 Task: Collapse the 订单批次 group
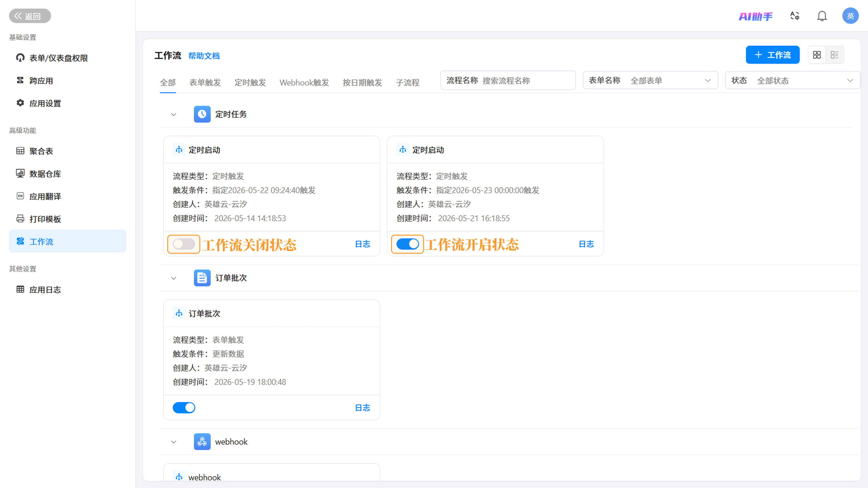click(x=174, y=278)
